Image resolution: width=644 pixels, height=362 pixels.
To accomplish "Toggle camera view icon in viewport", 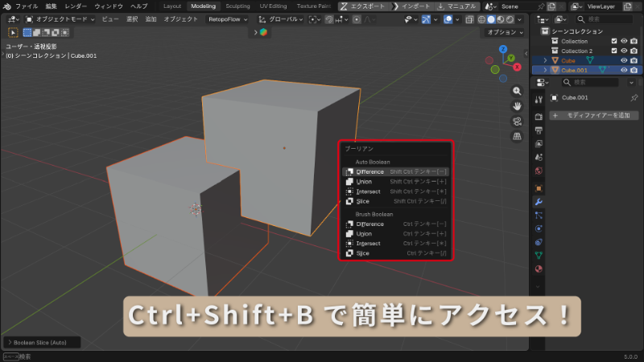I will pos(518,121).
